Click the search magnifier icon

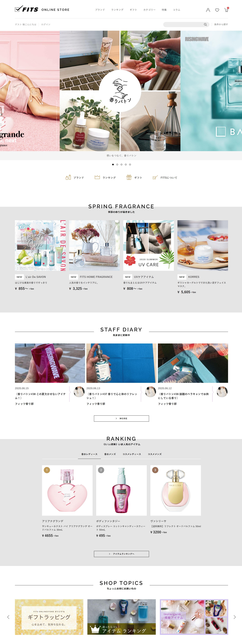(x=205, y=25)
